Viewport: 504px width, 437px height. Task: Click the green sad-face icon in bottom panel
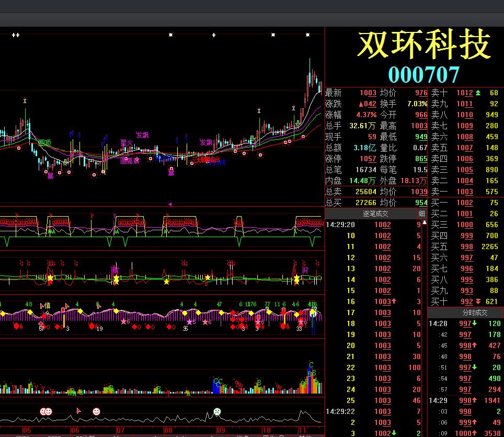point(217,411)
